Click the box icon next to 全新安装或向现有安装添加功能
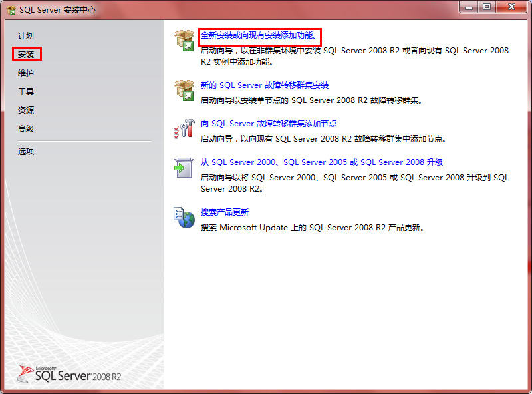The height and width of the screenshot is (394, 532). pyautogui.click(x=184, y=40)
